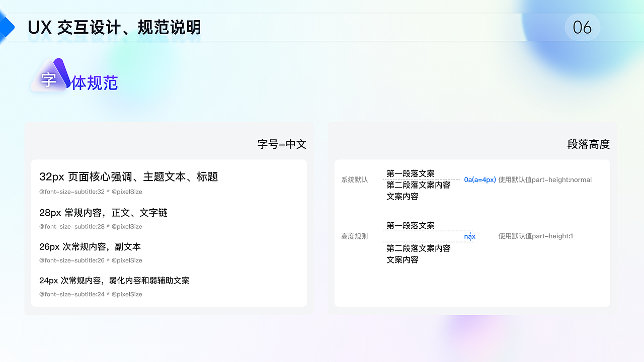Click the '系统默认' row label
The height and width of the screenshot is (362, 644).
(x=355, y=179)
